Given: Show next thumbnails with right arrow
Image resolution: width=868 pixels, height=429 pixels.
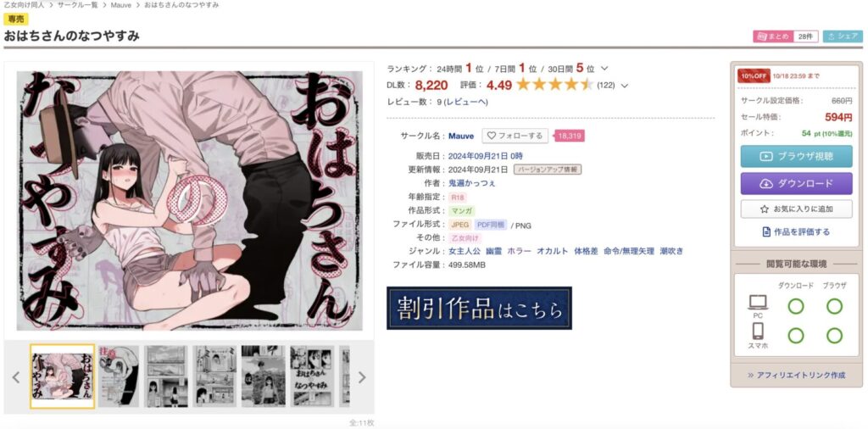Looking at the screenshot, I should coord(362,377).
